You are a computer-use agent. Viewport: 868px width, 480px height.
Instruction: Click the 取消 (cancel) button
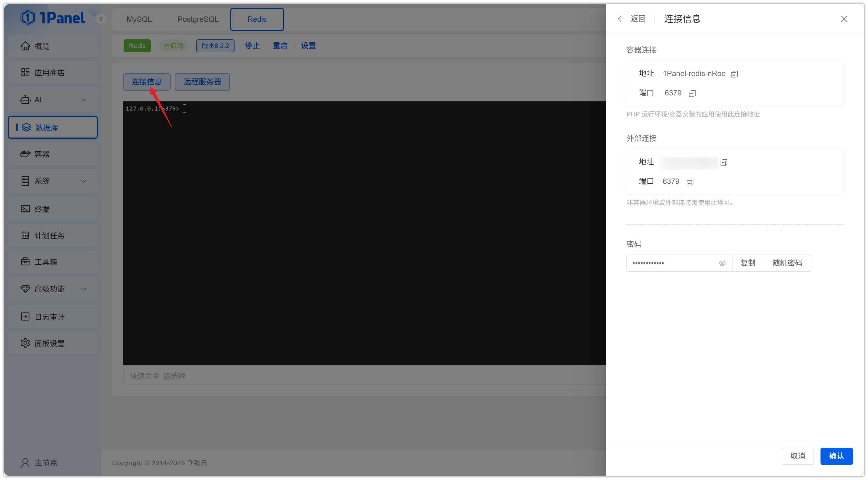[x=797, y=456]
